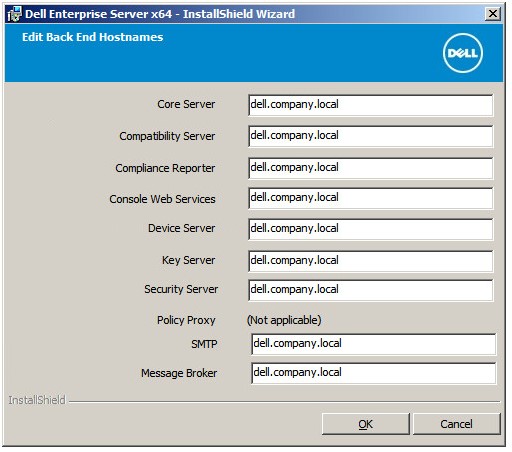Viewport: 512px width, 452px height.
Task: Click the Compliance Reporter hostname field
Action: (x=370, y=168)
